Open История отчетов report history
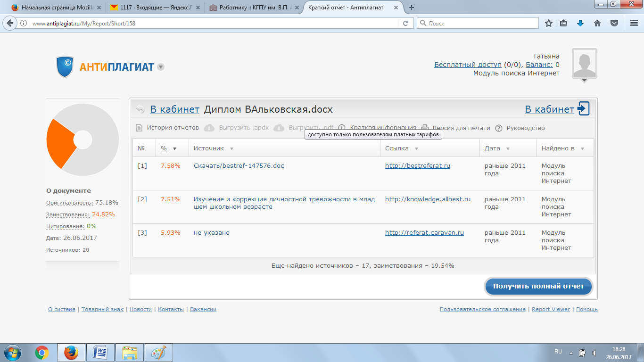This screenshot has width=644, height=362. pos(173,128)
